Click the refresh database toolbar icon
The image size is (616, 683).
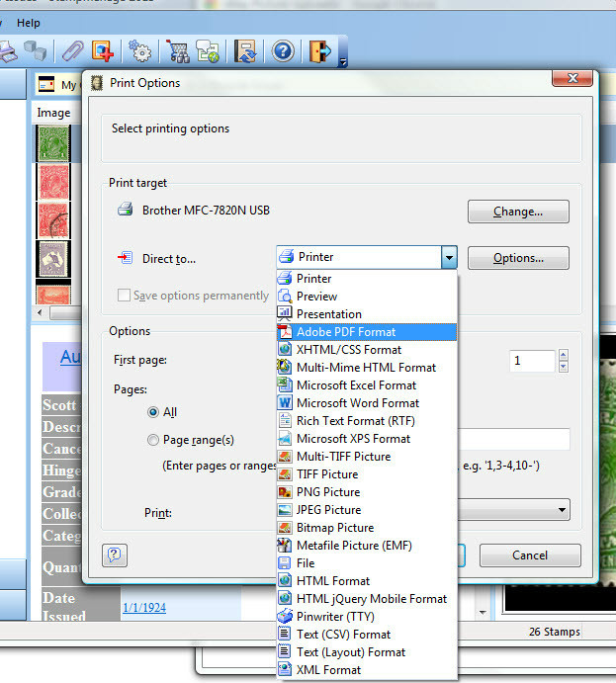click(245, 51)
